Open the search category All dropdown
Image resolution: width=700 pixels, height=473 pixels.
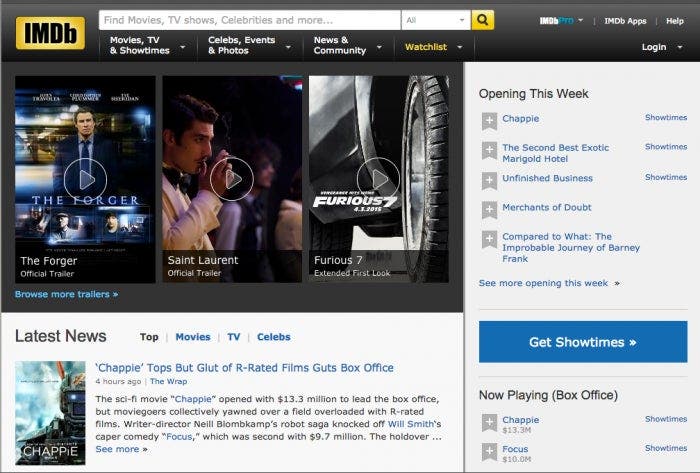point(436,20)
